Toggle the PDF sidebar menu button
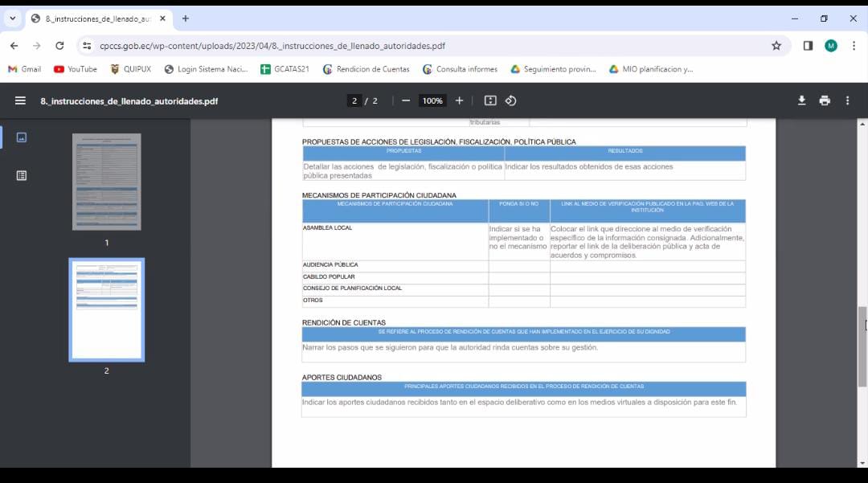Viewport: 868px width, 483px height. point(21,100)
